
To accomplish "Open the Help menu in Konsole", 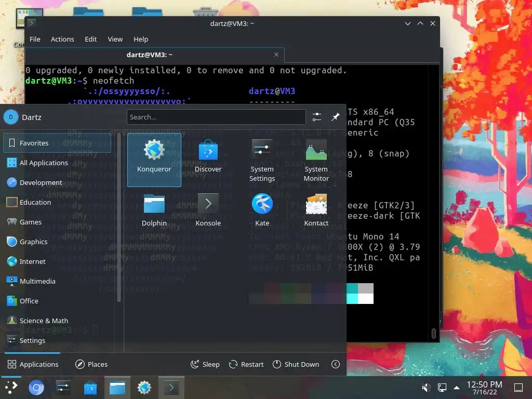I will click(141, 39).
